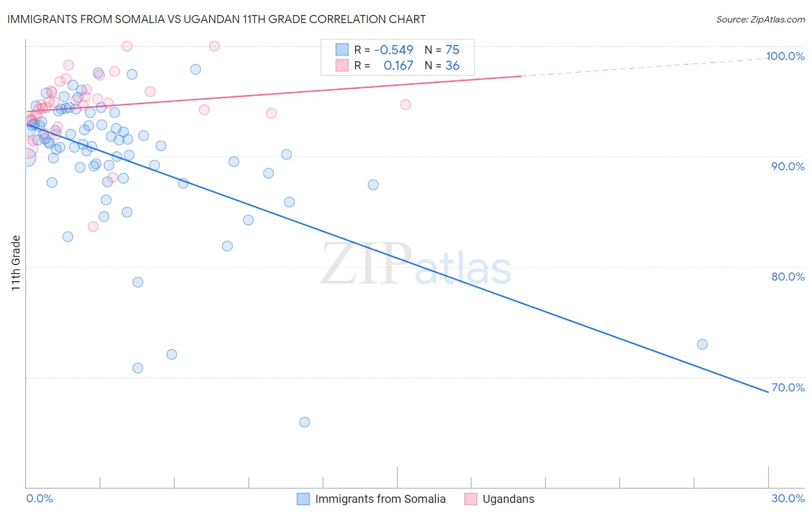Viewport: 812px width, 515px height.
Task: Click the chart title text
Action: pos(217,19)
